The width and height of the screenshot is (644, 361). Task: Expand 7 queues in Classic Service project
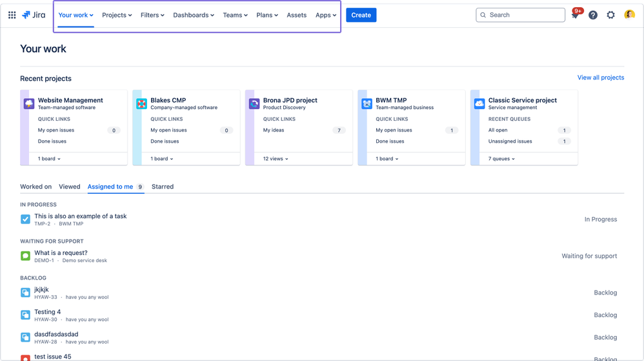pos(501,159)
